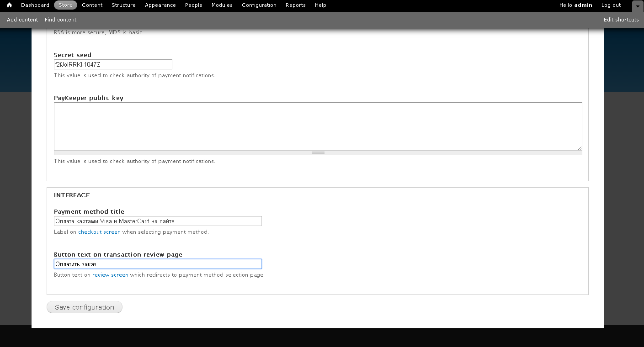Open the admin user profile link
Image resolution: width=644 pixels, height=347 pixels.
click(583, 5)
